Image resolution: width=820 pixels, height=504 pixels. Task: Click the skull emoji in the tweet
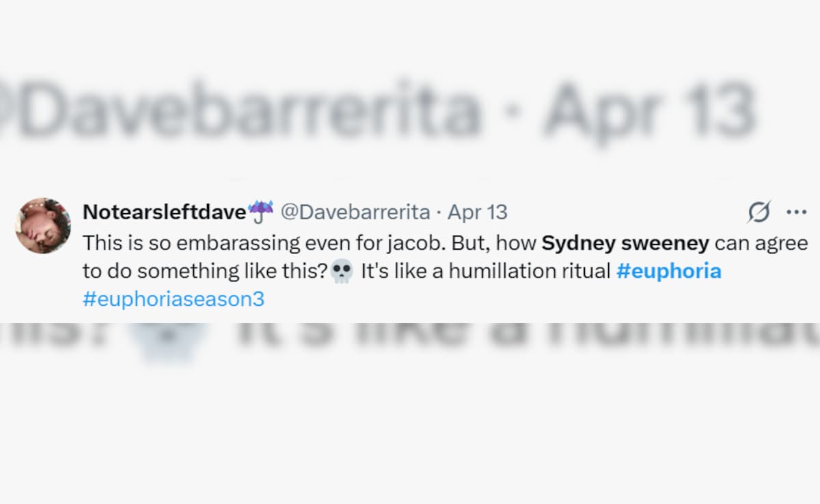[x=341, y=272]
